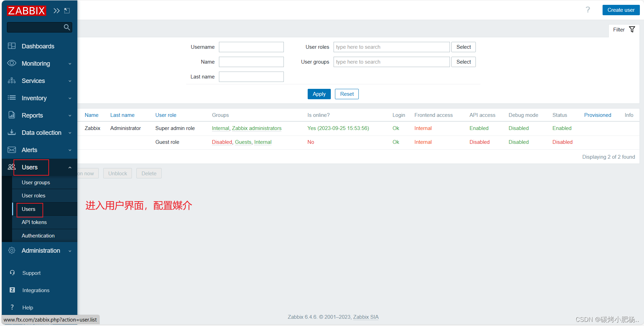This screenshot has width=644, height=326.
Task: Click the Disabled group link in guest row
Action: [222, 142]
